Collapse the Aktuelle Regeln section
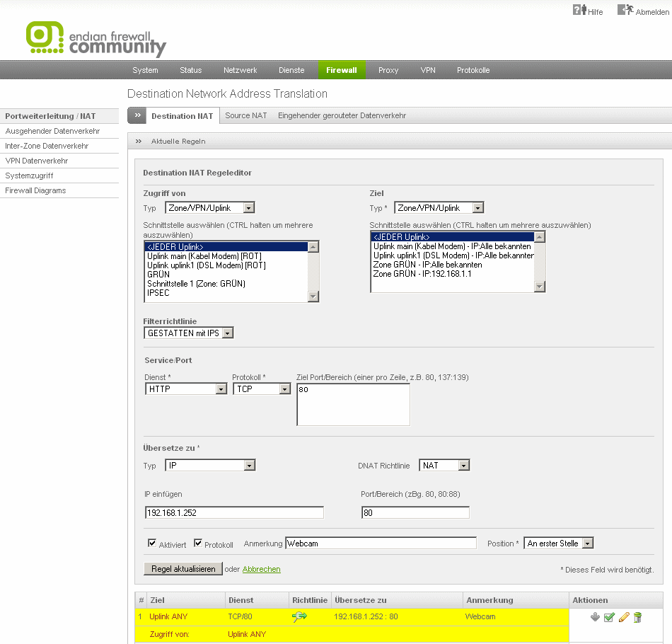 coord(139,141)
